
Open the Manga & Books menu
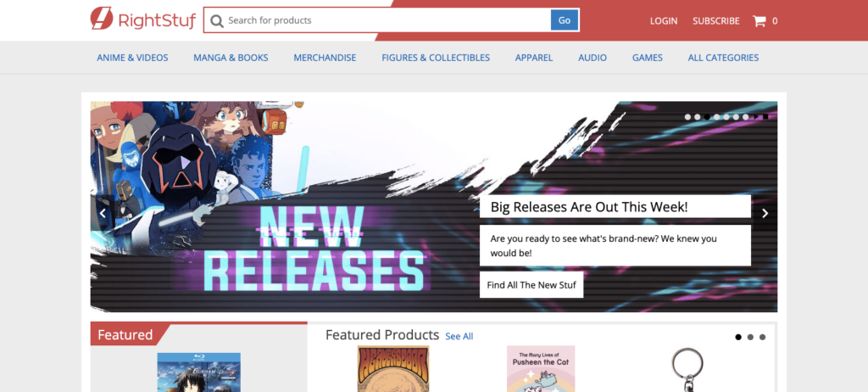[x=231, y=58]
